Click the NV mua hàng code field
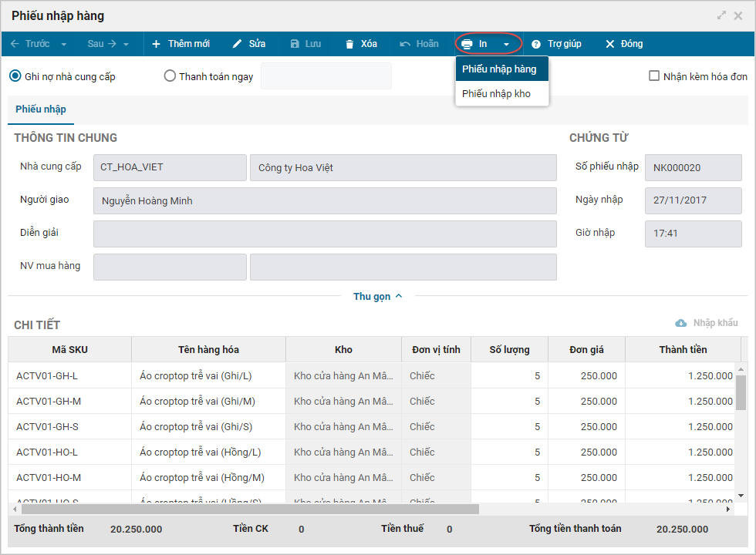The image size is (756, 555). click(x=170, y=267)
